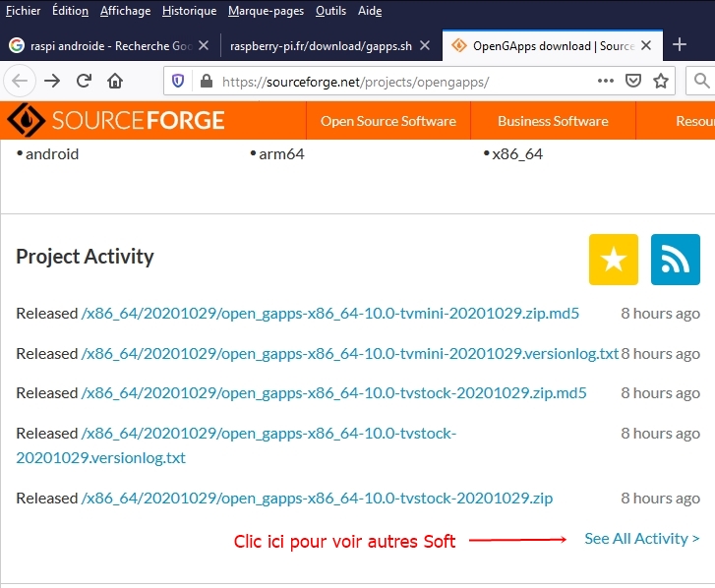Viewport: 715px width, 588px height.
Task: Bookmark this page with star icon
Action: click(661, 82)
